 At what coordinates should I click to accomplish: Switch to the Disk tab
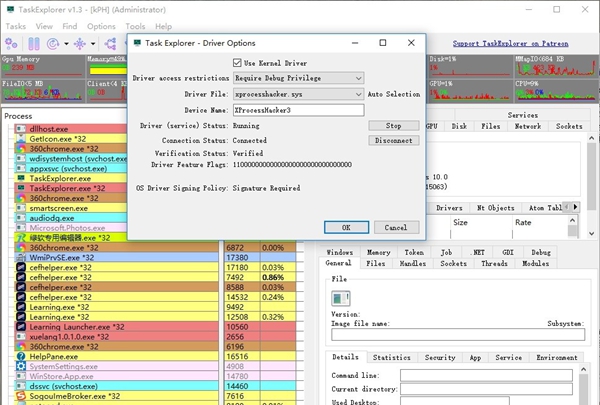pyautogui.click(x=459, y=126)
